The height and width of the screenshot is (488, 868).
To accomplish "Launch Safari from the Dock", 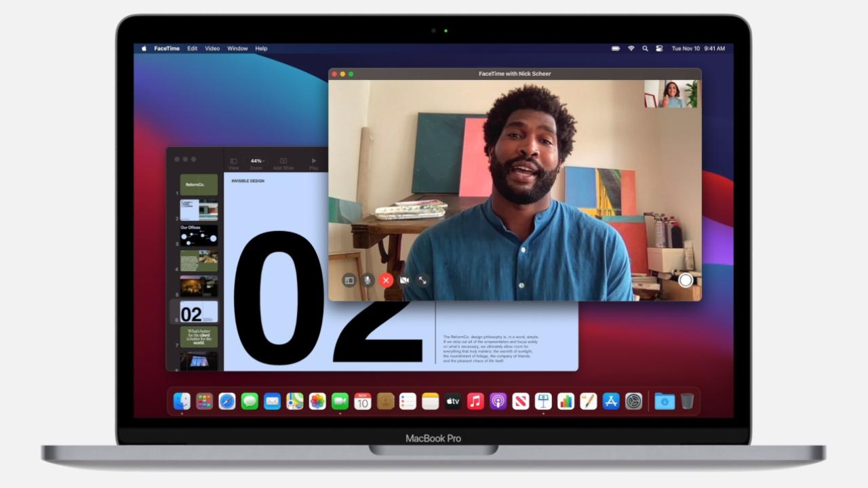I will 227,401.
